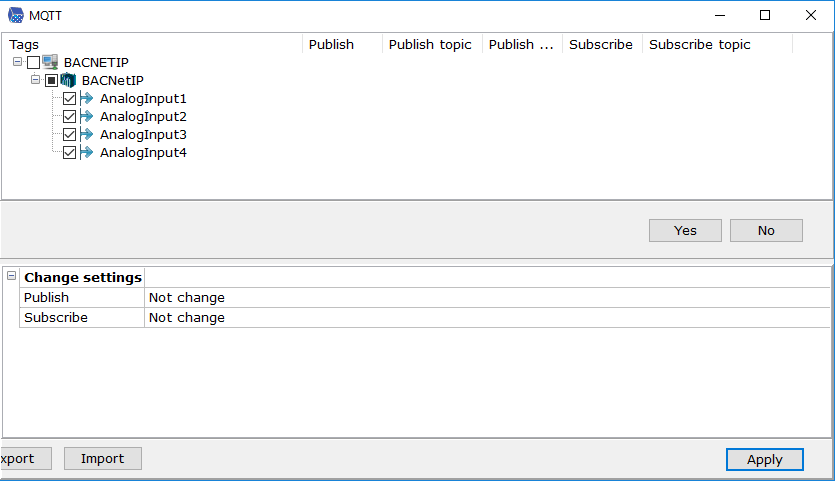Uncheck the AnalogInput2 checkbox
Screen dimensions: 835x481
69,117
